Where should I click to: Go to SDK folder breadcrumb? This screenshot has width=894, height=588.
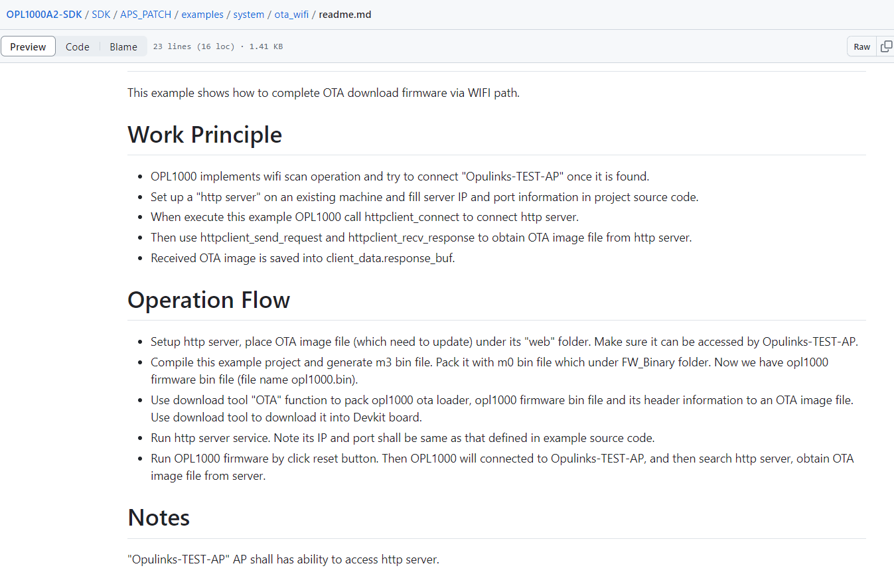[101, 14]
